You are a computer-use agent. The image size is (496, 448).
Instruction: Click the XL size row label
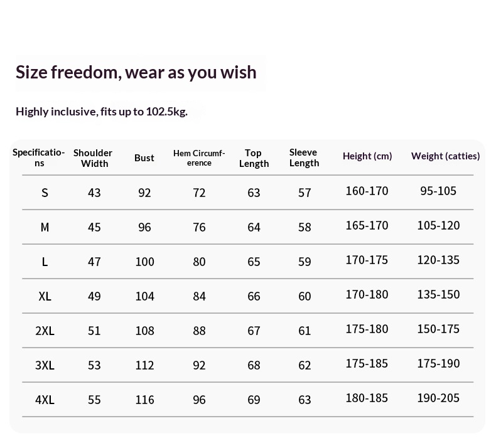pyautogui.click(x=45, y=296)
